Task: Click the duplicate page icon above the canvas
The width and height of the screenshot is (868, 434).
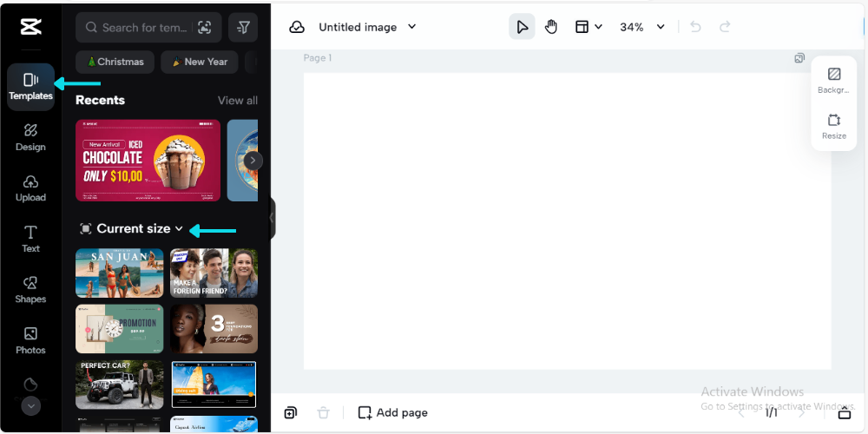Action: (x=799, y=58)
